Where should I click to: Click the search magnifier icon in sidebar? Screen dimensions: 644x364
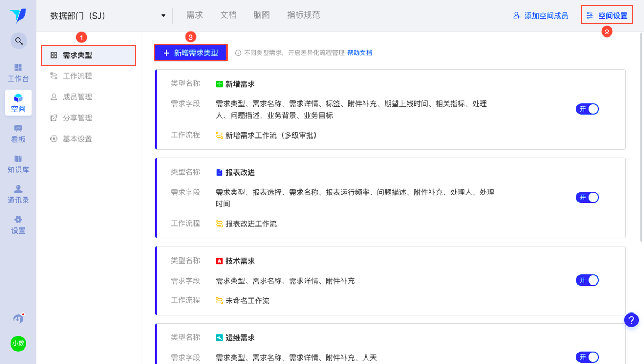18,41
